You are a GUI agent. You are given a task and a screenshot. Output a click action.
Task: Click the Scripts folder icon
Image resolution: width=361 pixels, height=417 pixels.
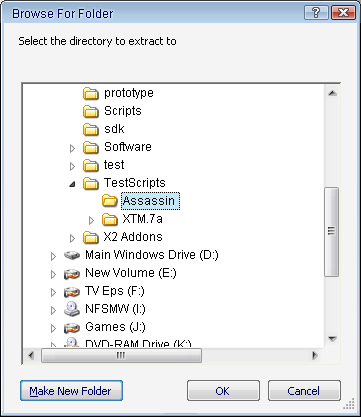pos(91,112)
